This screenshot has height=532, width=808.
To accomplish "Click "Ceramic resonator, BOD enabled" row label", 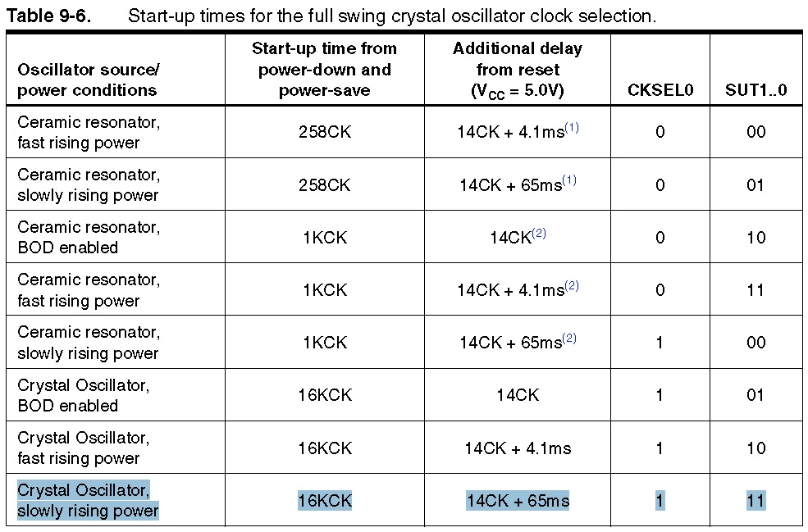I will point(89,237).
